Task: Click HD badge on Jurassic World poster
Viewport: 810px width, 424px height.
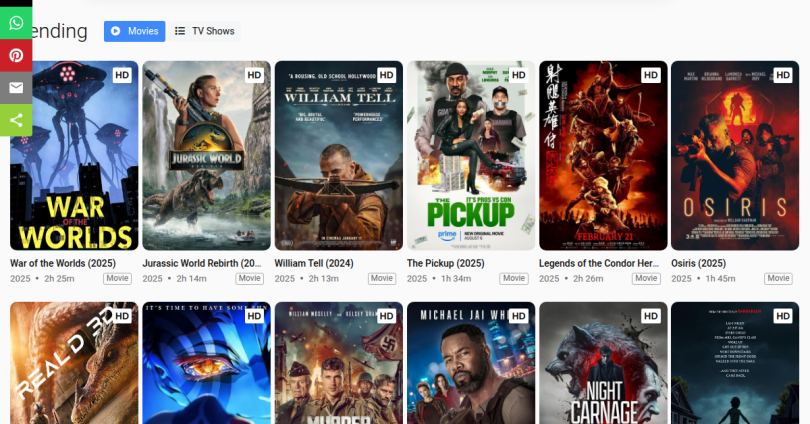Action: tap(254, 75)
